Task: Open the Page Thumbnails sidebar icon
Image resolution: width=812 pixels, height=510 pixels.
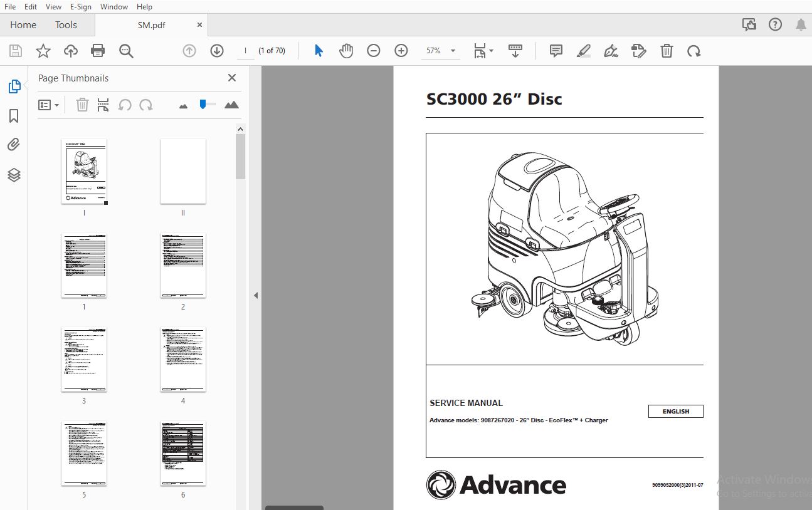Action: click(x=14, y=86)
